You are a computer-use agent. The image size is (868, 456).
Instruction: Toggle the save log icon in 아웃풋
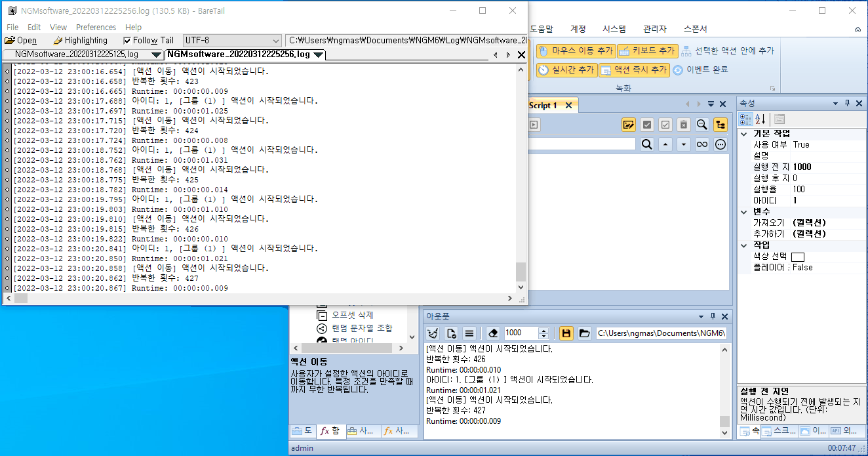566,333
